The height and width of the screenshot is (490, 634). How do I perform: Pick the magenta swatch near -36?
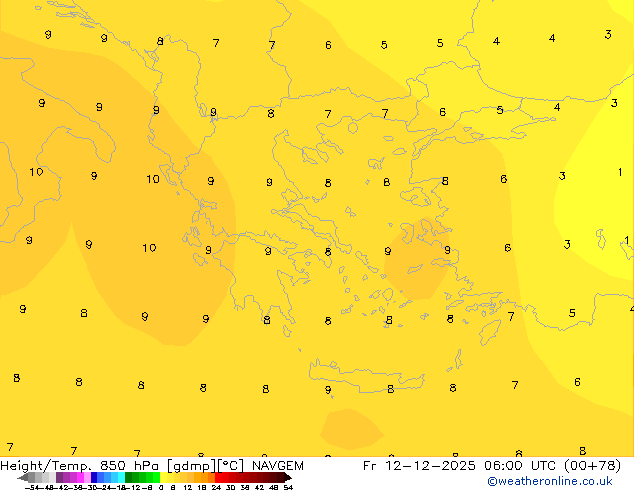click(80, 477)
